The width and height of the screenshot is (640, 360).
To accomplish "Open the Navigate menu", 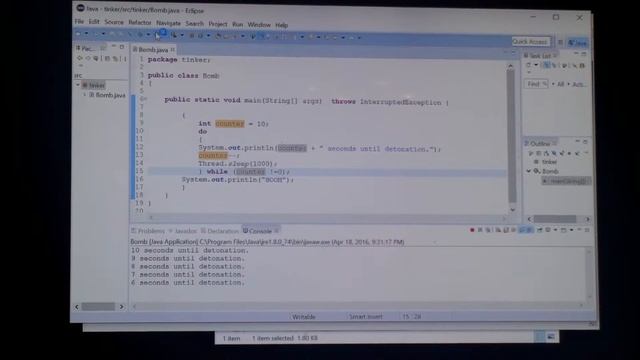I will [168, 23].
